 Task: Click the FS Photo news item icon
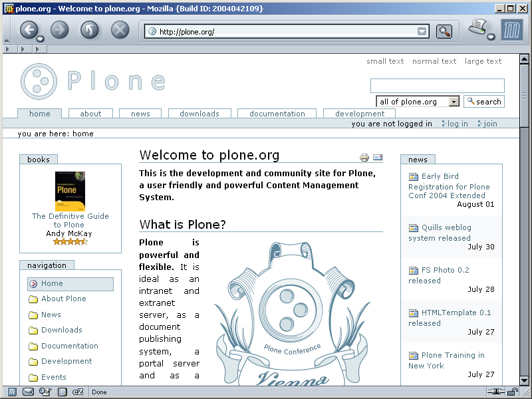coord(413,271)
